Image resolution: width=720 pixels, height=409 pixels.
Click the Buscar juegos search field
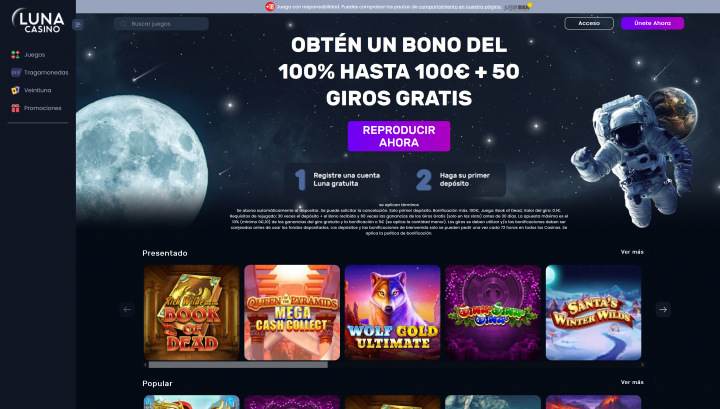[161, 24]
